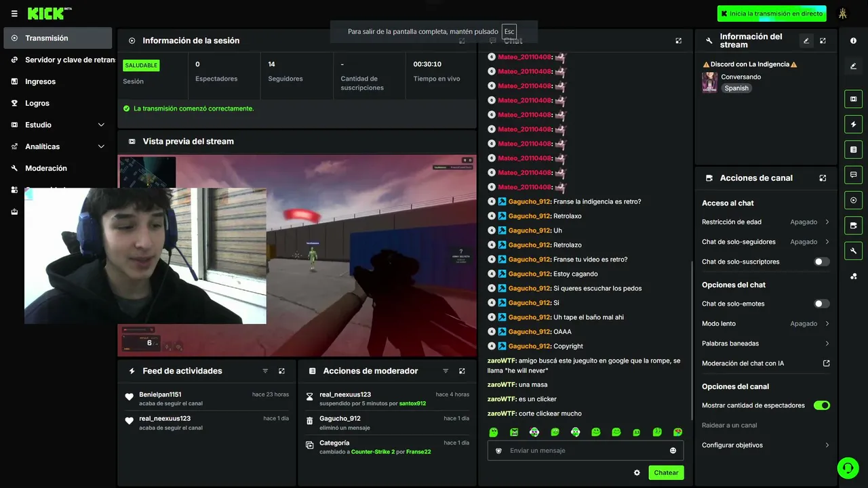The width and height of the screenshot is (868, 488).
Task: Open the profile avatar menu
Action: 843,14
